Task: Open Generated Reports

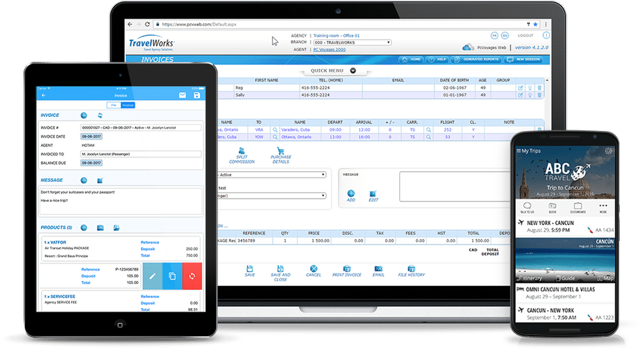Action: coord(476,60)
